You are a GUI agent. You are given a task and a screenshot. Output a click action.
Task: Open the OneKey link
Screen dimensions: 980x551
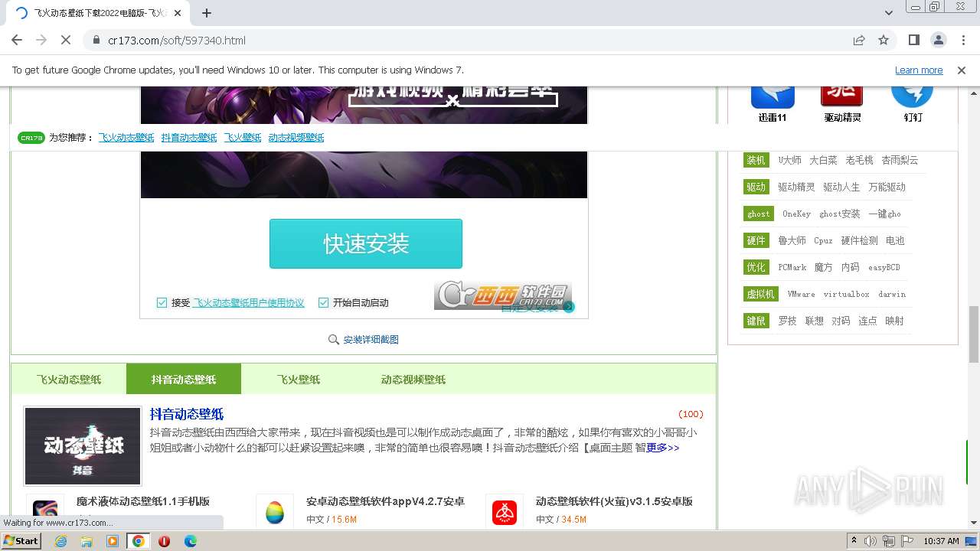coord(796,214)
